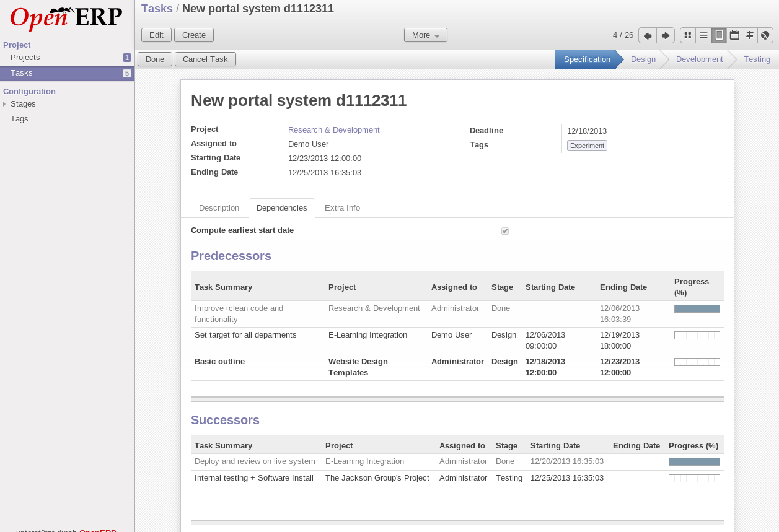The width and height of the screenshot is (779, 532).
Task: Open the Description tab
Action: coord(219,208)
